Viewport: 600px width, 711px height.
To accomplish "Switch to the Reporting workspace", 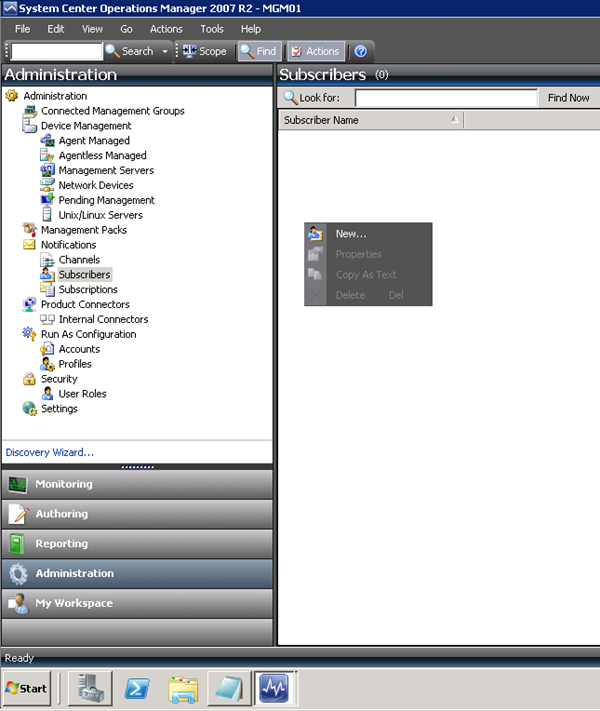I will click(x=137, y=544).
